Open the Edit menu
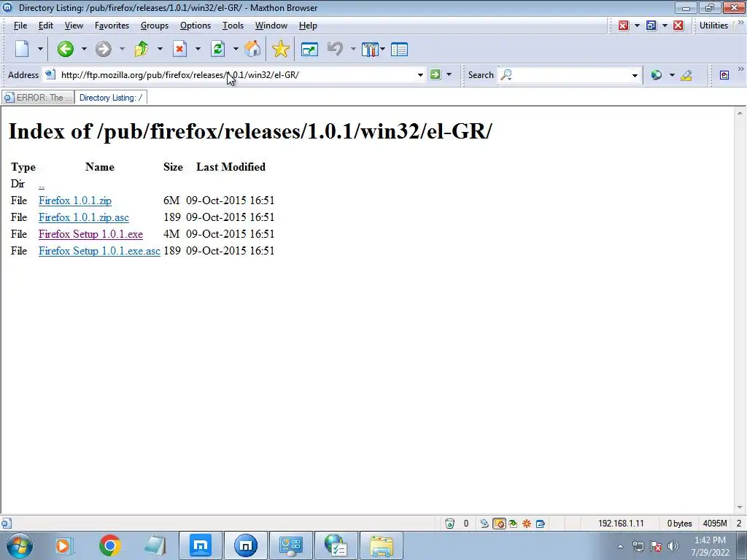747x560 pixels. (x=46, y=26)
